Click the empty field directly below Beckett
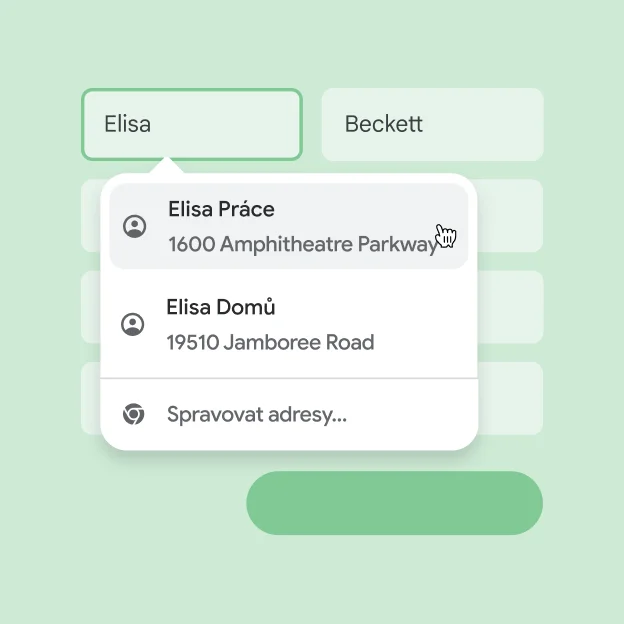The image size is (624, 624). (512, 215)
